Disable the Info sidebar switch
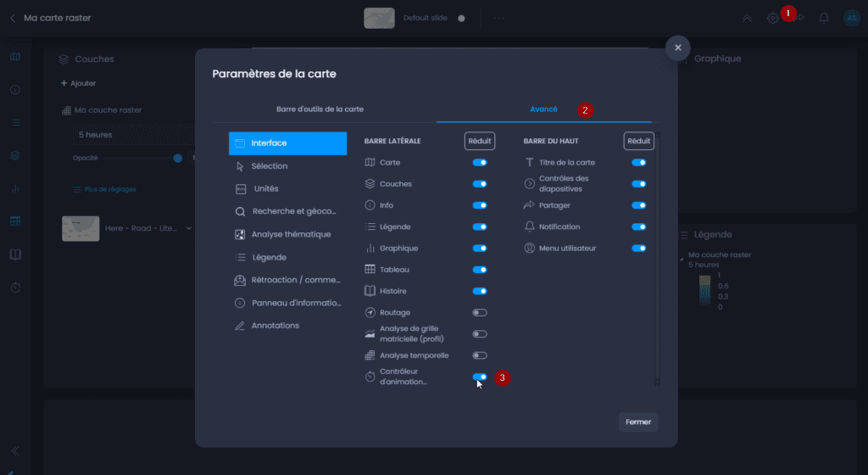Screen dimensions: 868x475 coord(480,205)
